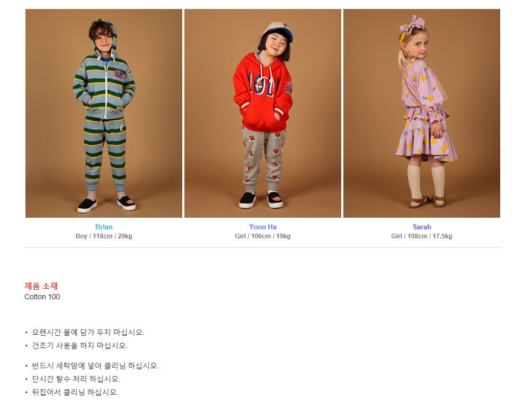Click the 단시간 탈수 처리 하십시오 line
The height and width of the screenshot is (401, 532).
tap(76, 379)
